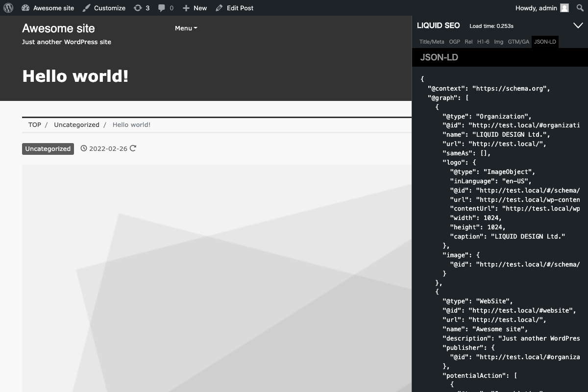The image size is (588, 392).
Task: Click the "width": 1024 line
Action: click(x=476, y=218)
